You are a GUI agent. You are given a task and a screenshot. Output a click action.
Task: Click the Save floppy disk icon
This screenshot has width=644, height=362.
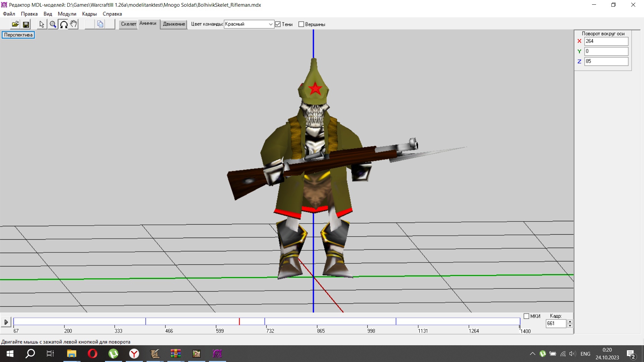pyautogui.click(x=26, y=24)
